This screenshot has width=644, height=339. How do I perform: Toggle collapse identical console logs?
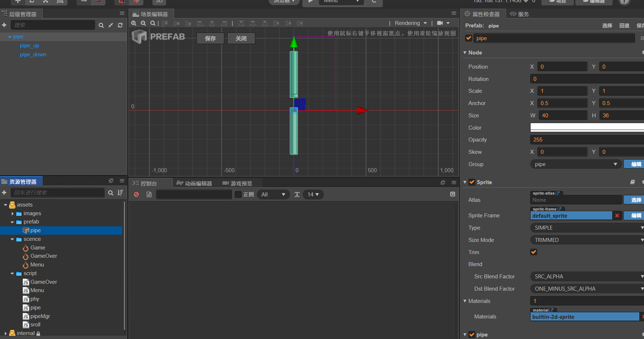(x=453, y=194)
